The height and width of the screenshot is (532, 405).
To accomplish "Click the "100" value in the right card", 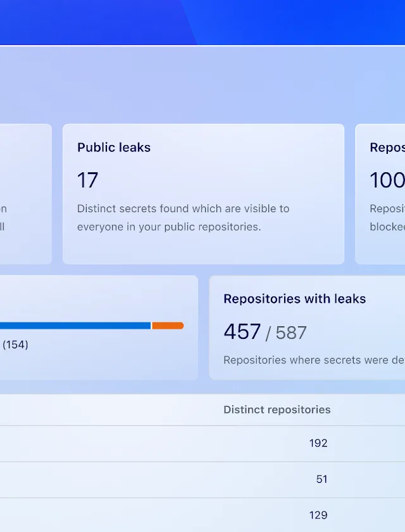I will pos(387,180).
